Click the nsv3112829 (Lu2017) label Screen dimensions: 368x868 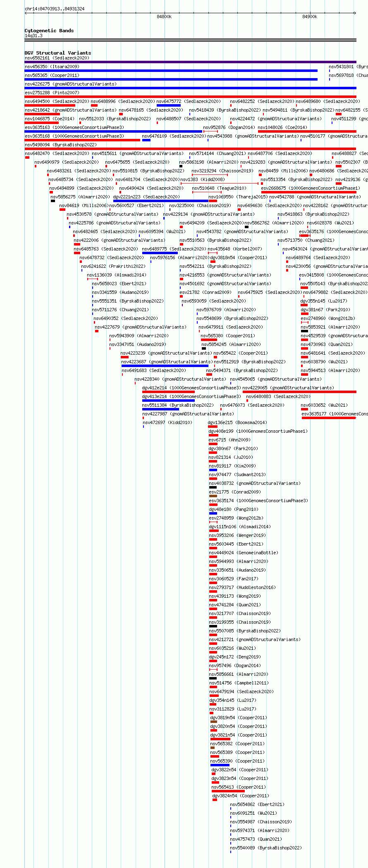point(233,709)
